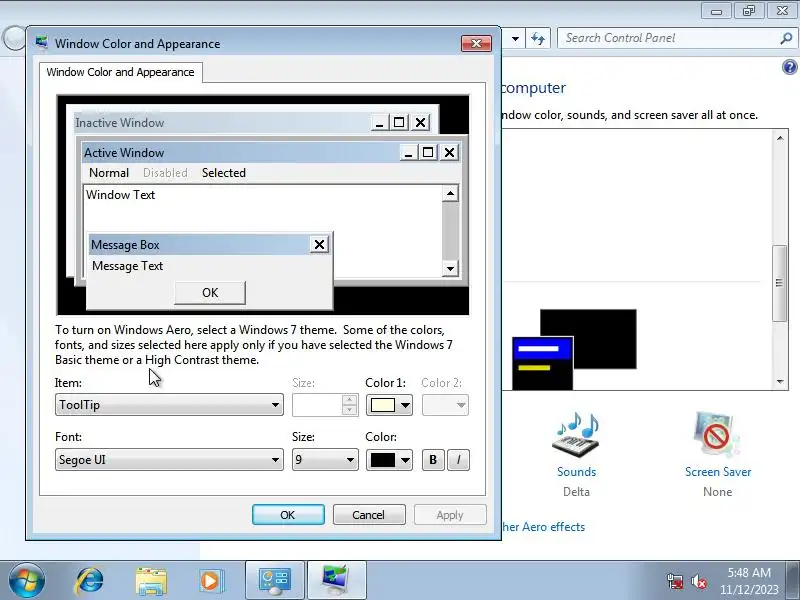Click Inactive Window close icon in preview
Screen dimensions: 800x600
(x=420, y=122)
